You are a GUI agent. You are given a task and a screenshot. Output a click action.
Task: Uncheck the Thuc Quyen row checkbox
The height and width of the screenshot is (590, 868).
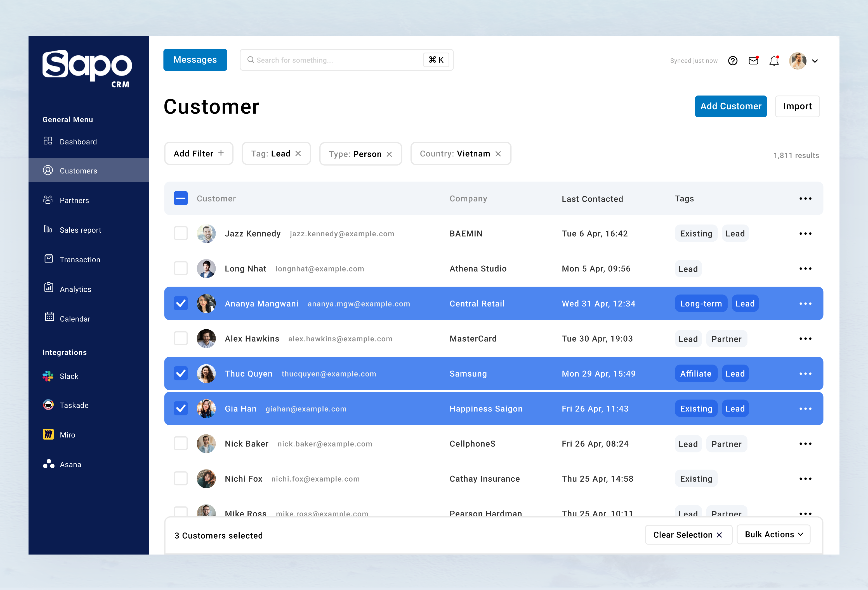(x=181, y=373)
